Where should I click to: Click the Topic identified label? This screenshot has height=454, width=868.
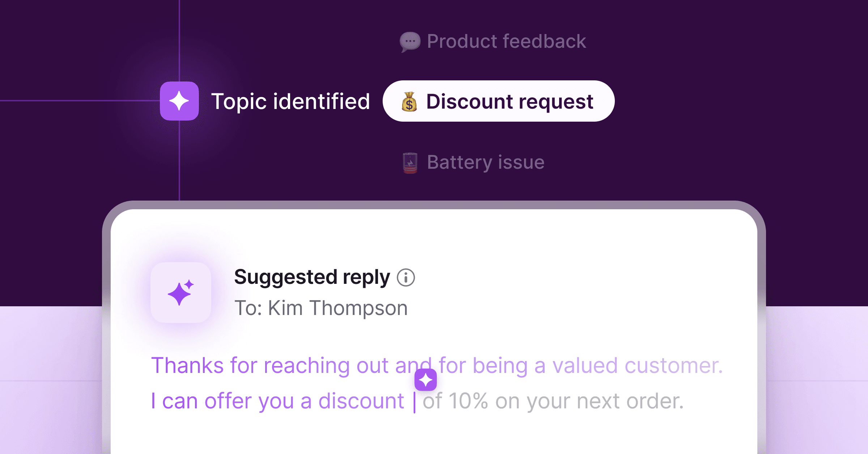click(290, 101)
